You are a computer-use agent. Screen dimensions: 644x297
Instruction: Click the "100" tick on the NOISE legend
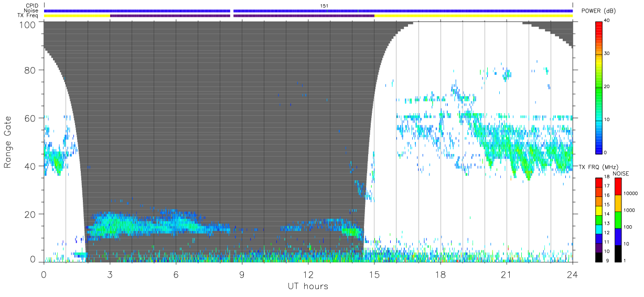(x=627, y=227)
